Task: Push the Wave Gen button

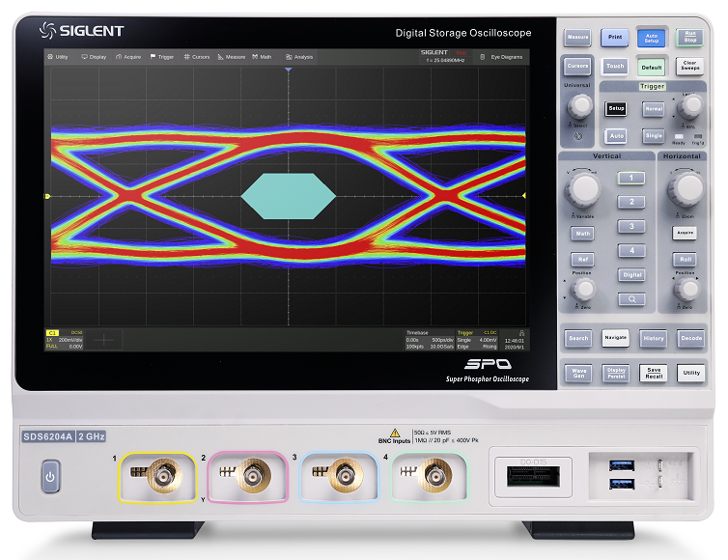Action: point(578,374)
